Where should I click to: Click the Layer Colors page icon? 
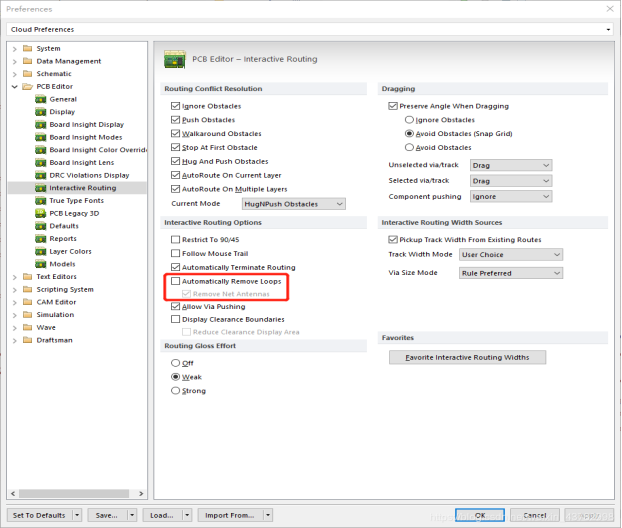(41, 251)
